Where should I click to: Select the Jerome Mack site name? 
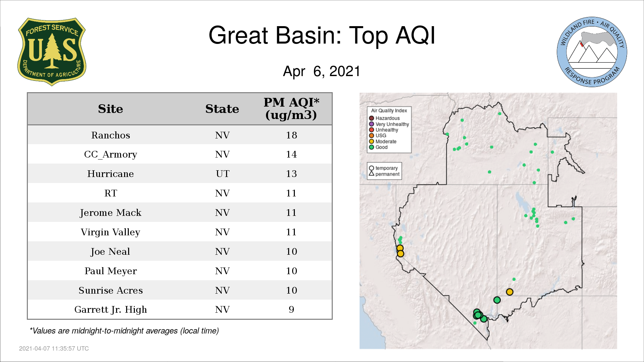(111, 213)
